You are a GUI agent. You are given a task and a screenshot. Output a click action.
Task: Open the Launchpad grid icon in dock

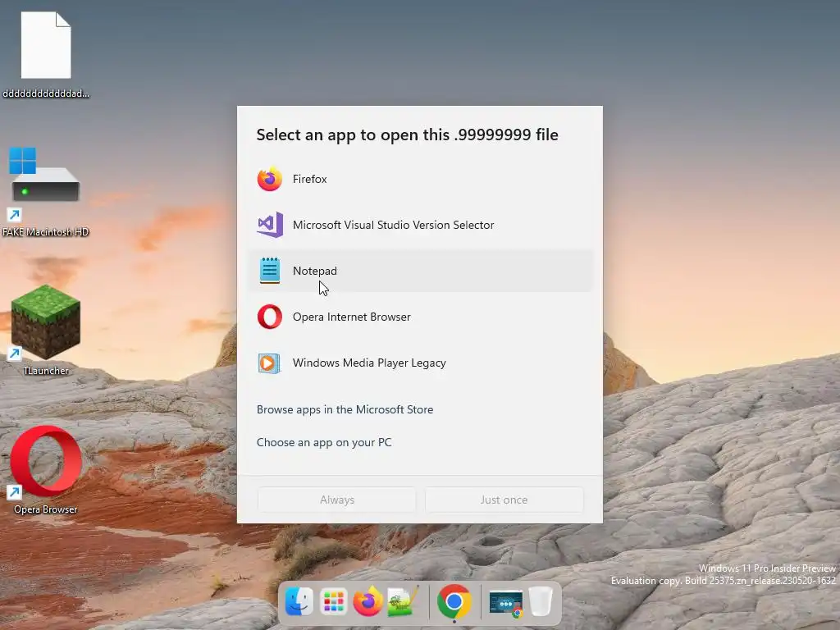[333, 602]
